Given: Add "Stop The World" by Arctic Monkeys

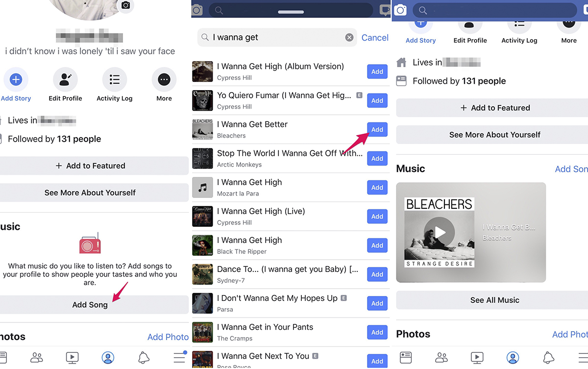Looking at the screenshot, I should click(377, 158).
